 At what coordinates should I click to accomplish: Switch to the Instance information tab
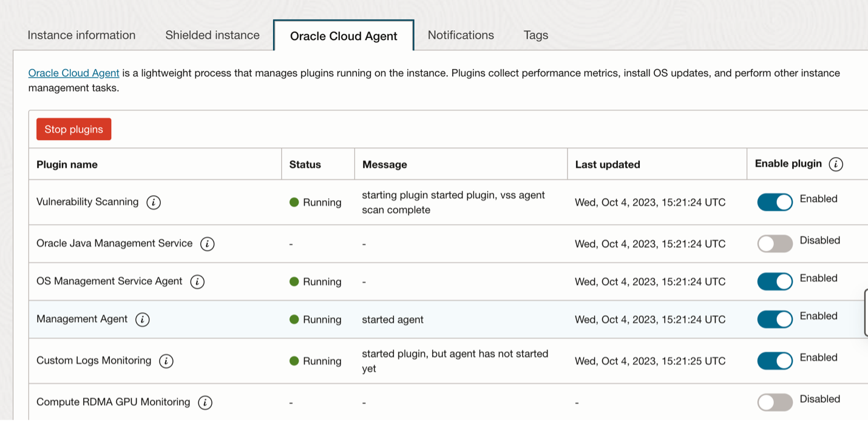click(x=81, y=35)
